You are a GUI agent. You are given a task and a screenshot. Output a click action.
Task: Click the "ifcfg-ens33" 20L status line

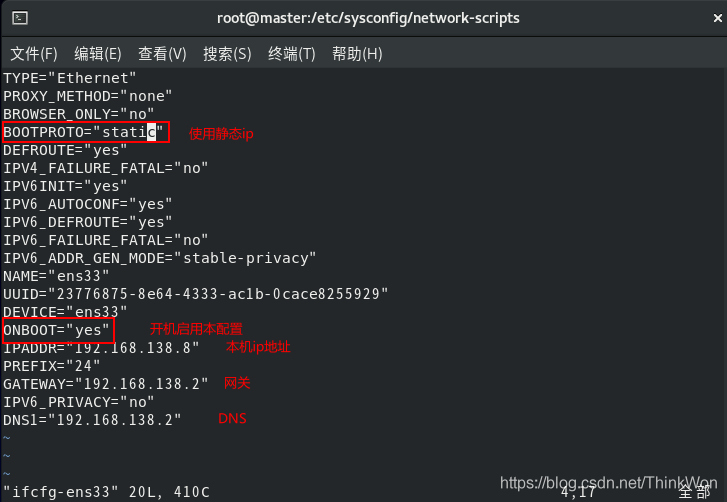click(x=106, y=492)
